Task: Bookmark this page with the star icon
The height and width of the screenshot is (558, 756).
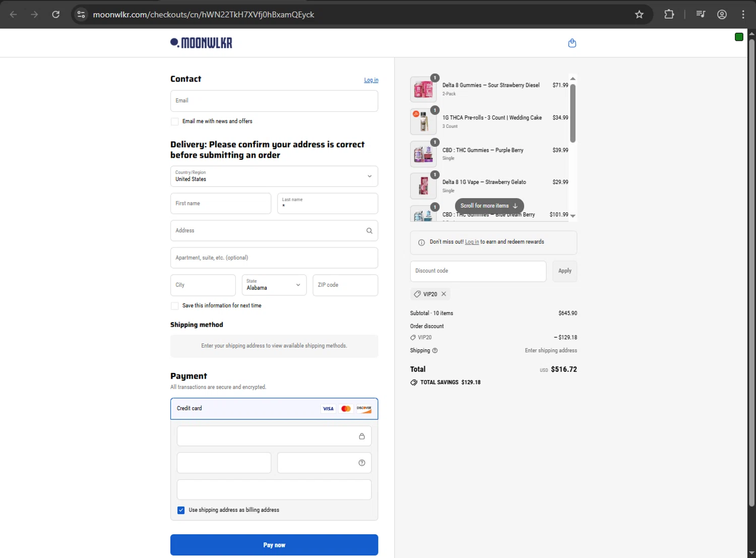Action: [x=639, y=15]
